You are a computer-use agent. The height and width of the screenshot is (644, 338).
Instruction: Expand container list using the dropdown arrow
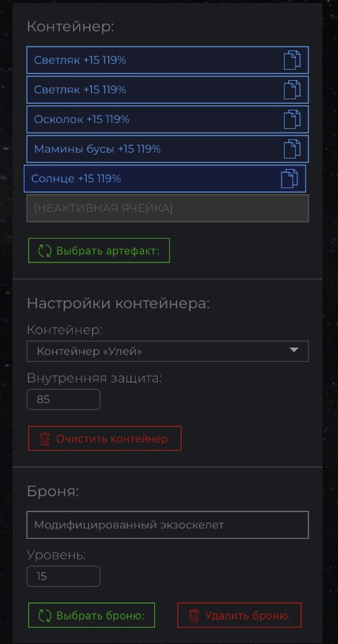[x=294, y=351]
